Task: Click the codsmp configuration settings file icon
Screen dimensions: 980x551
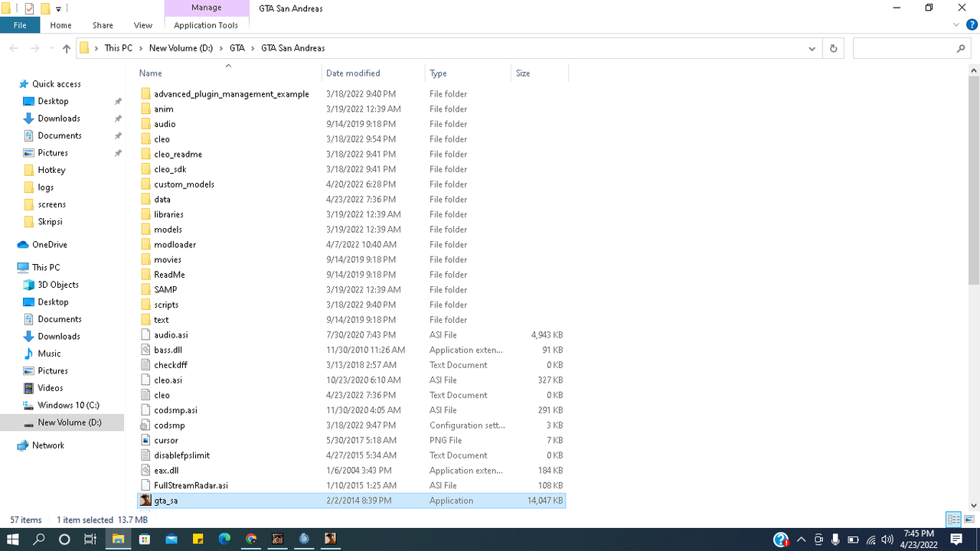Action: [145, 425]
